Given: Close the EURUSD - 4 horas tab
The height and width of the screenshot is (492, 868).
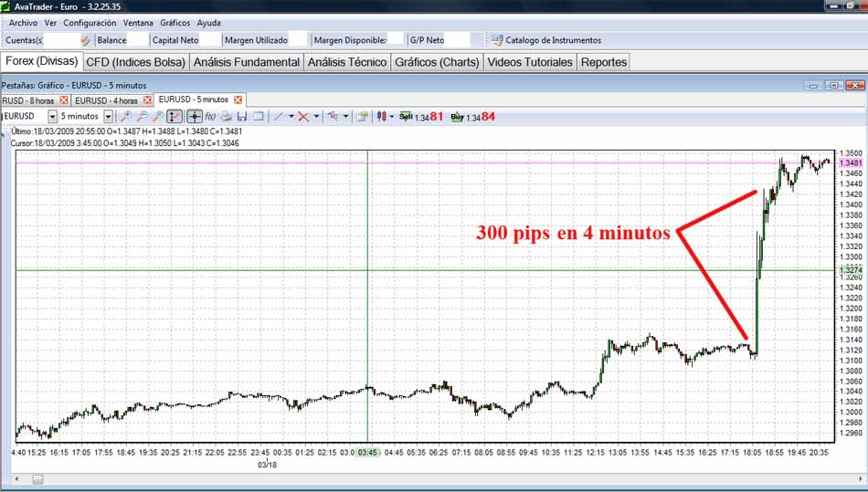Looking at the screenshot, I should [148, 99].
